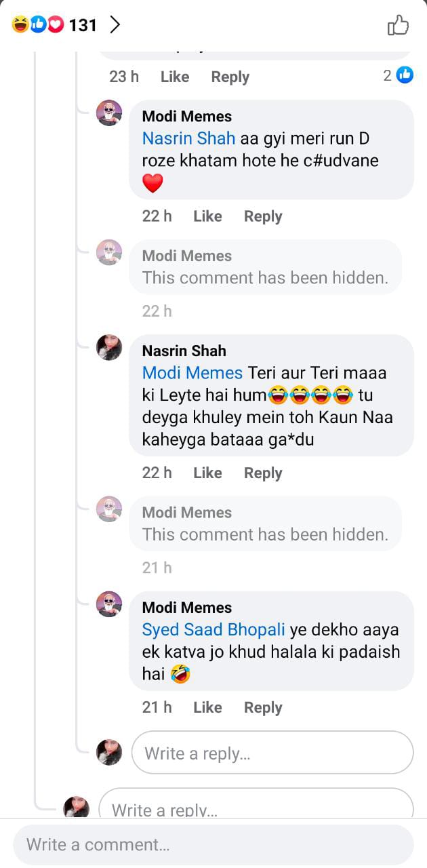Like the comment posted 23 h ago

click(174, 77)
